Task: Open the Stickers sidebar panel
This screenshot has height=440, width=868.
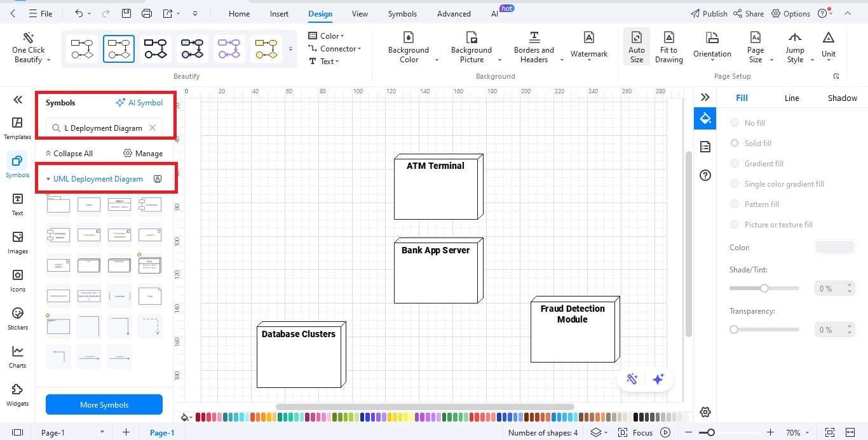Action: tap(17, 318)
